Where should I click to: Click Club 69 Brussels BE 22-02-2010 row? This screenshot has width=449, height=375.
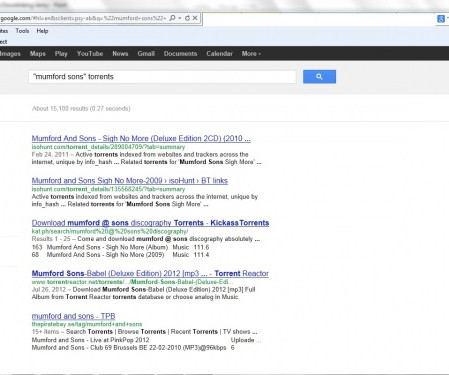133,348
